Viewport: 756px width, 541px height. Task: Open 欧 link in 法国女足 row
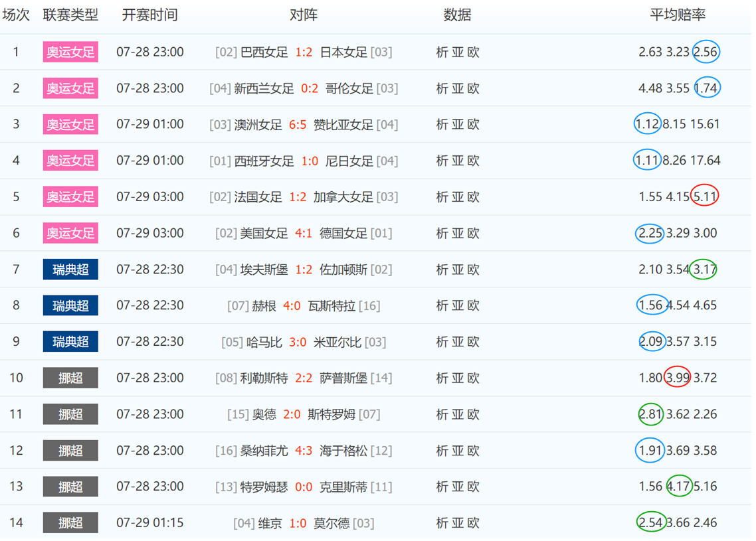[x=474, y=196]
